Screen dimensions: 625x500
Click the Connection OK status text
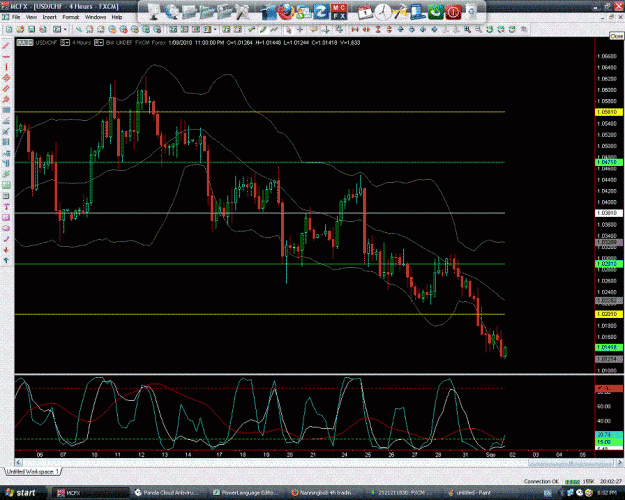click(x=541, y=481)
